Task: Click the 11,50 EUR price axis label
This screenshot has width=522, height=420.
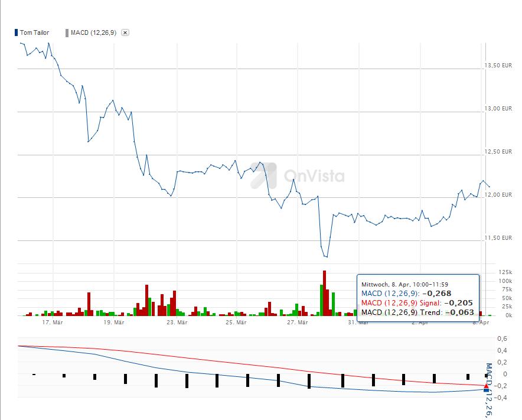Action: pos(498,238)
